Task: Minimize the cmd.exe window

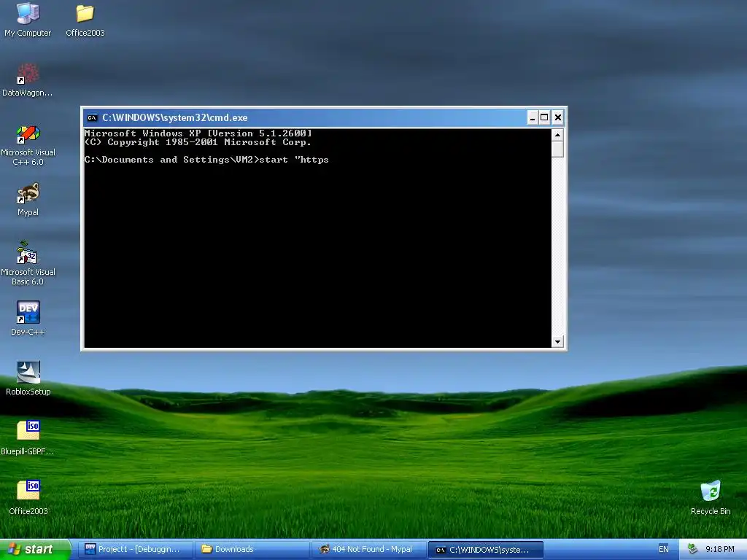Action: (x=533, y=117)
